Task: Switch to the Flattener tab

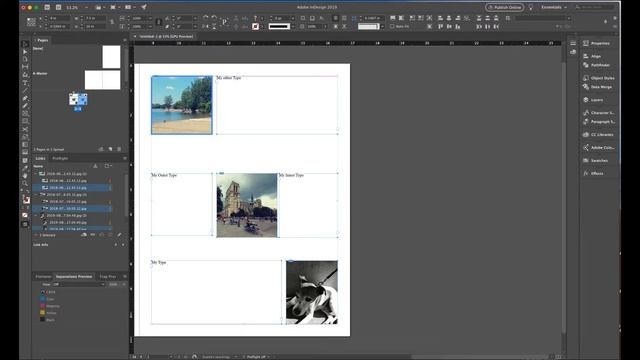Action: tap(43, 276)
